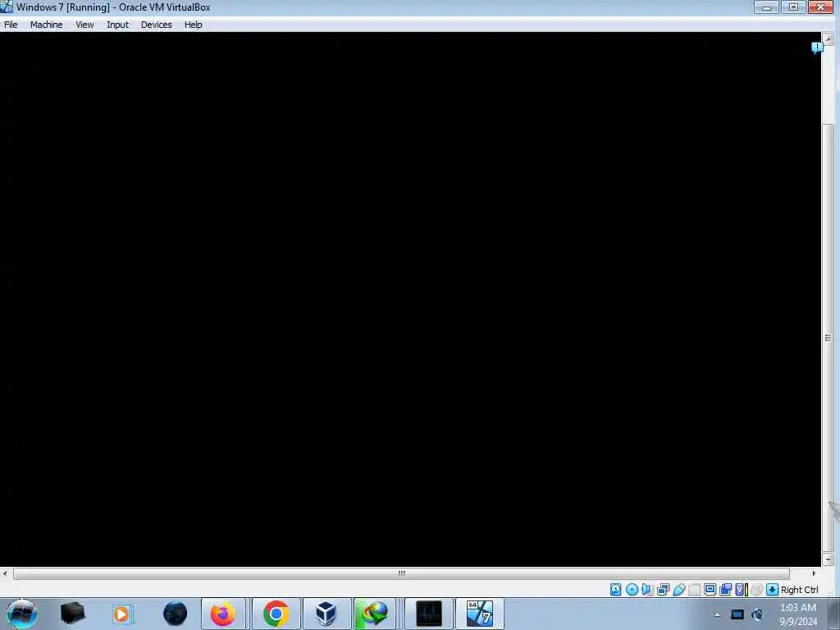Click the VirtualBox title bar icon
This screenshot has height=630, width=840.
pos(7,7)
